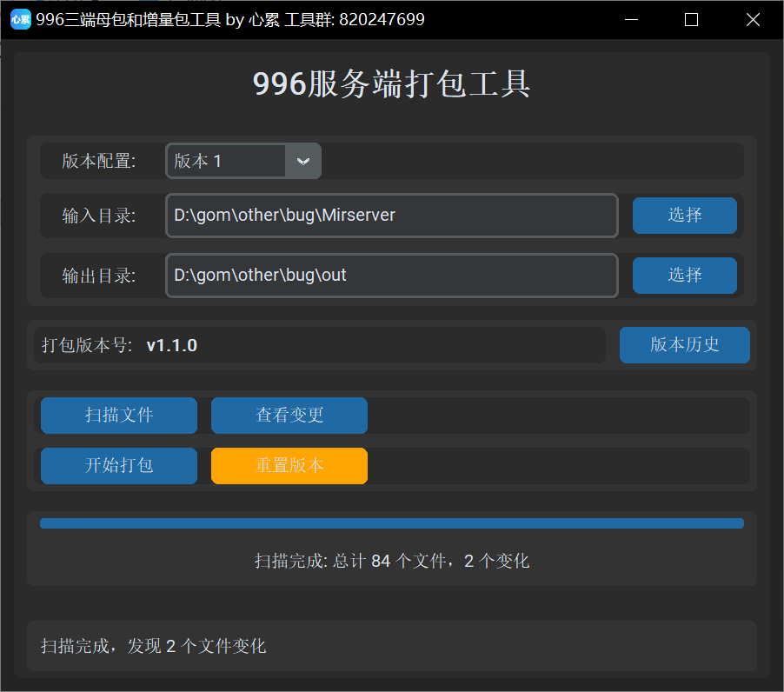Select the v1.1.0 package version number
The width and height of the screenshot is (784, 692).
click(172, 346)
